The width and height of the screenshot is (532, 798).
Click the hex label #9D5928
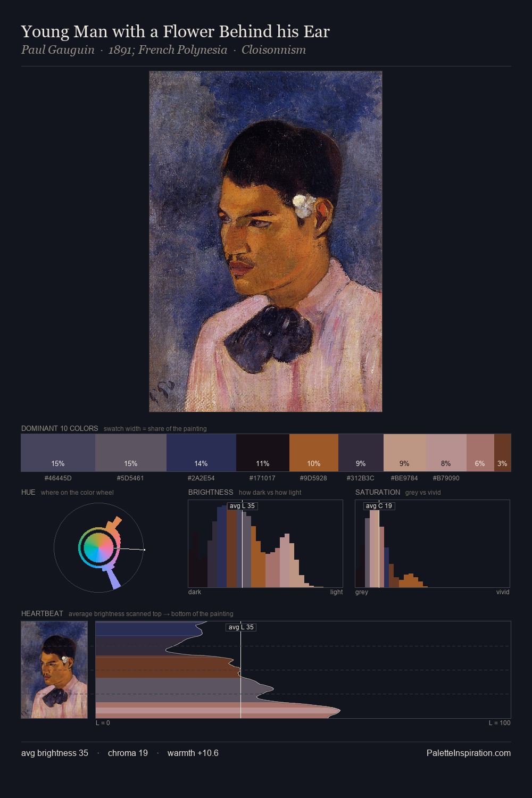(x=313, y=478)
